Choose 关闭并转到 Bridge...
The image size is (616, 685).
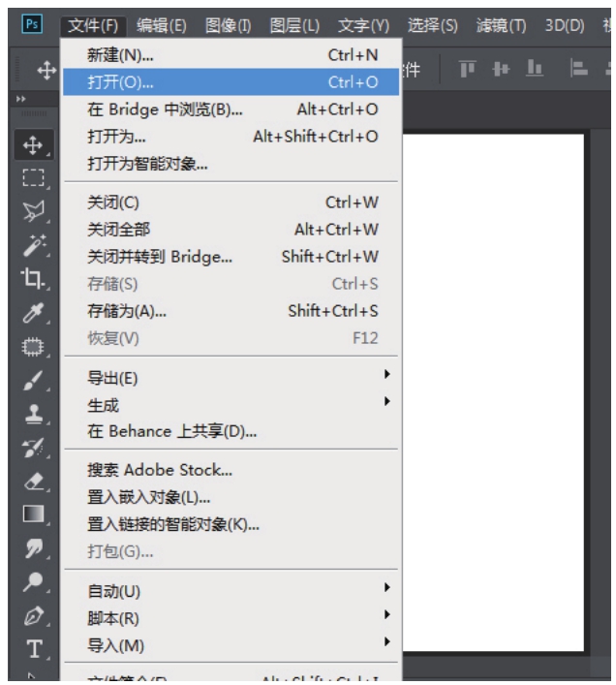(231, 257)
